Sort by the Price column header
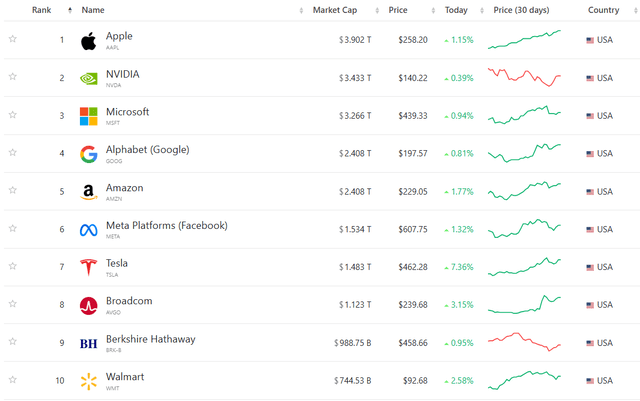The height and width of the screenshot is (401, 640). [398, 10]
